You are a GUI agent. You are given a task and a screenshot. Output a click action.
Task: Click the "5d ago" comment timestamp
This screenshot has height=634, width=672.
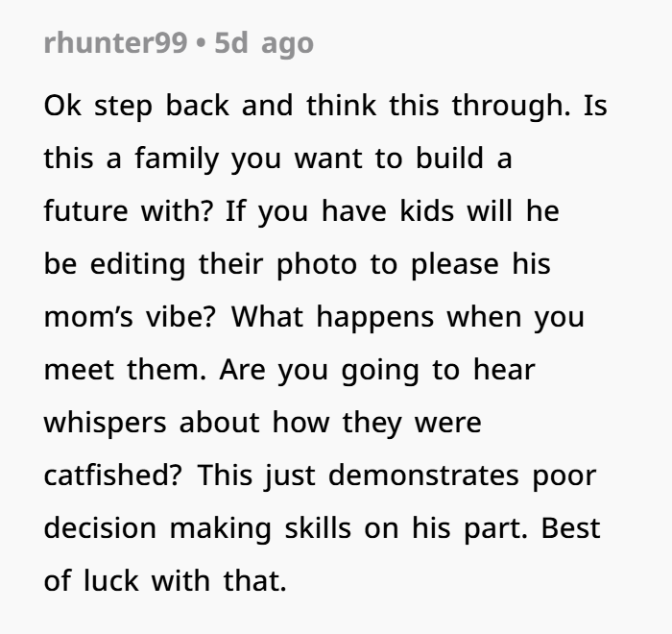pyautogui.click(x=264, y=45)
